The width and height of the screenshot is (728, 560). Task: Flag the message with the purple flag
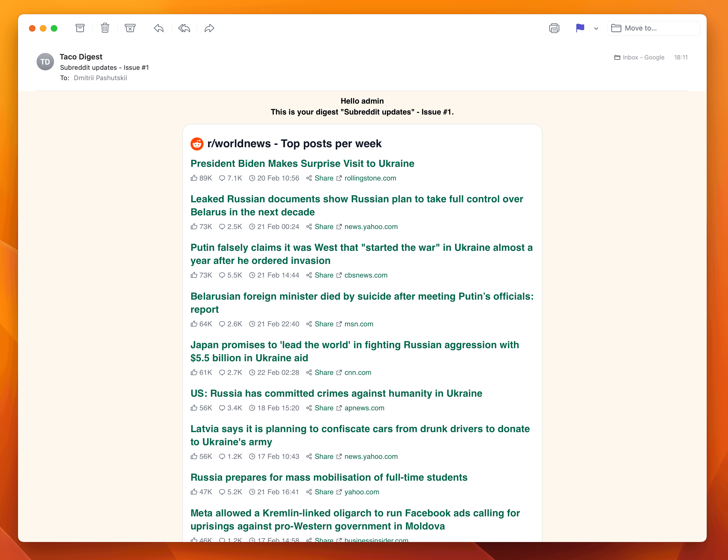580,28
